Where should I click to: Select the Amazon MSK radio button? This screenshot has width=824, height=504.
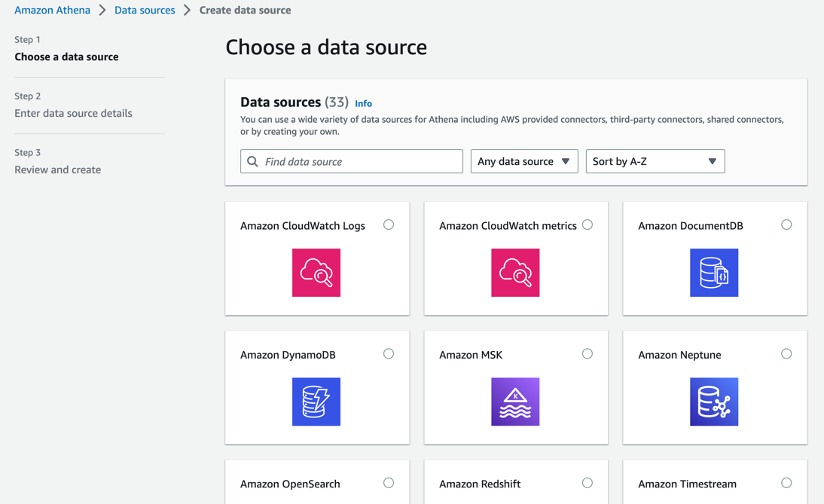[587, 354]
